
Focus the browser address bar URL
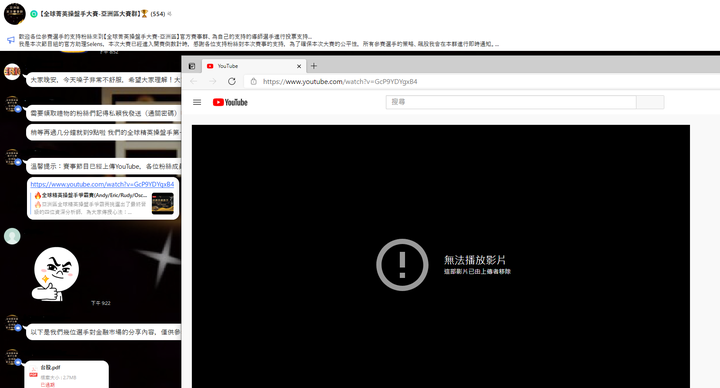click(340, 81)
